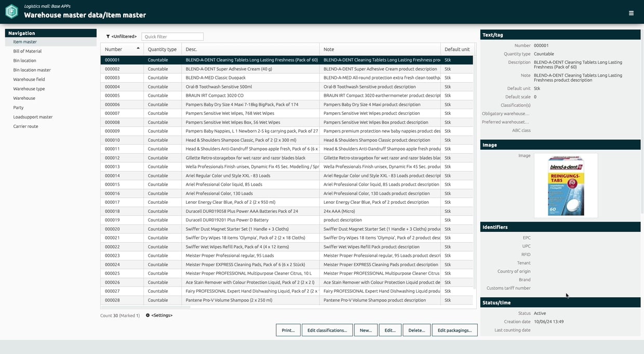
Task: Select the row for item 000005 BRAUN IRT Compact
Action: [287, 96]
